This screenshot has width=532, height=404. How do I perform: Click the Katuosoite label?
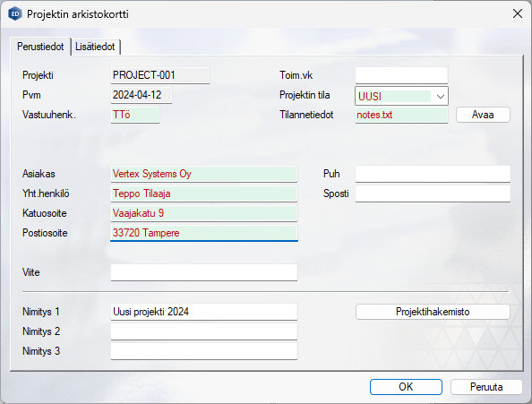(45, 213)
